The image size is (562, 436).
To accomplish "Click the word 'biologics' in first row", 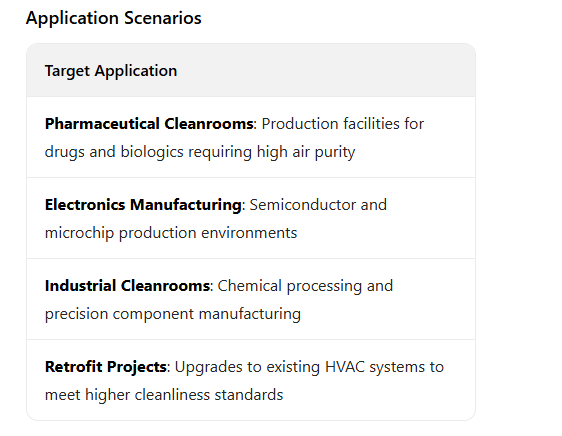I will coord(152,152).
